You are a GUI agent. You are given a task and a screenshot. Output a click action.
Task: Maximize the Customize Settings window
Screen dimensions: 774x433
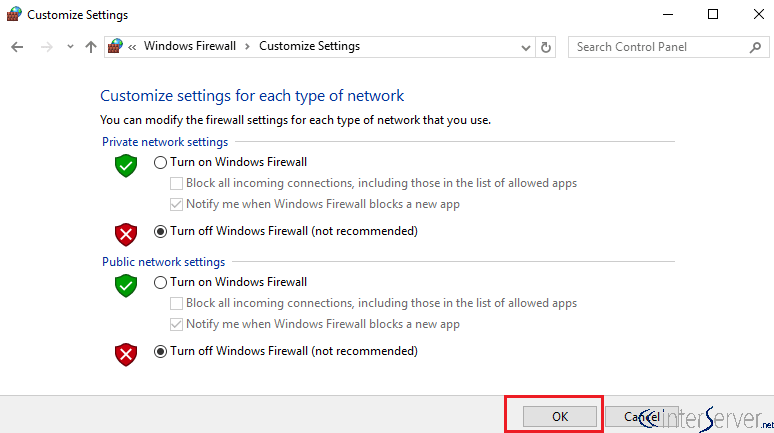pos(713,14)
